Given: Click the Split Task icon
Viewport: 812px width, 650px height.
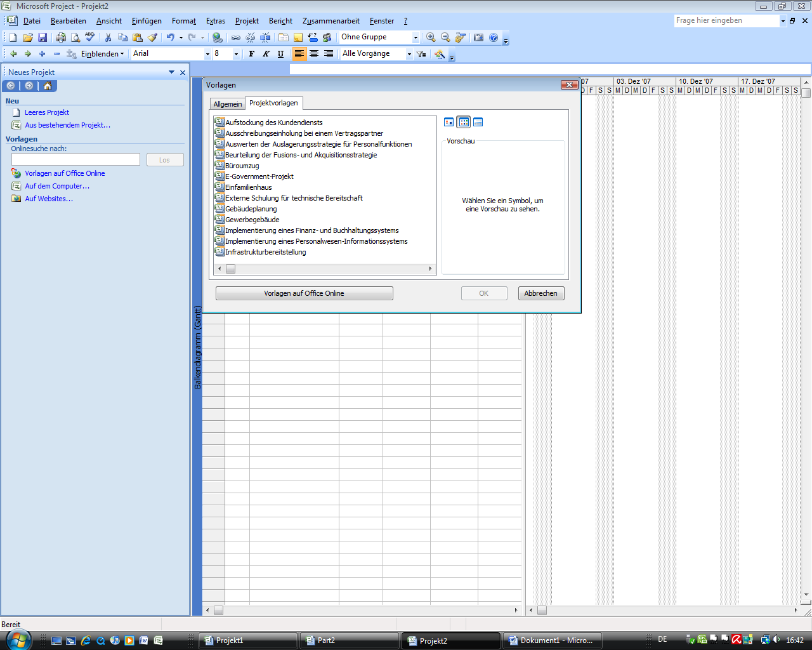Looking at the screenshot, I should click(265, 37).
